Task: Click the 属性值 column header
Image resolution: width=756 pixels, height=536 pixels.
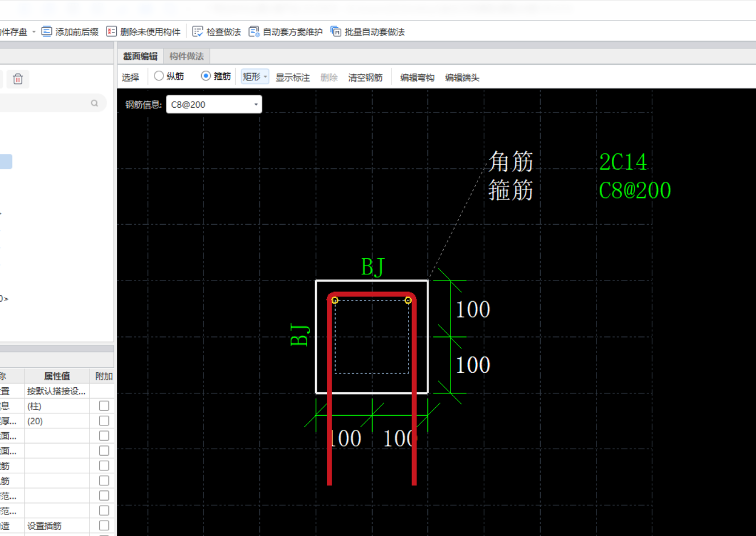Action: (57, 376)
